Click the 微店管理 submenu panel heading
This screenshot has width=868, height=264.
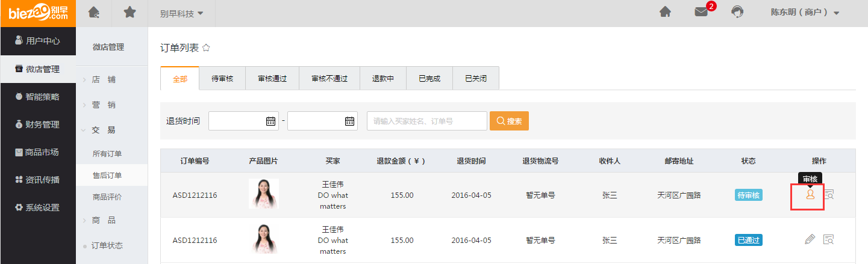tap(108, 47)
